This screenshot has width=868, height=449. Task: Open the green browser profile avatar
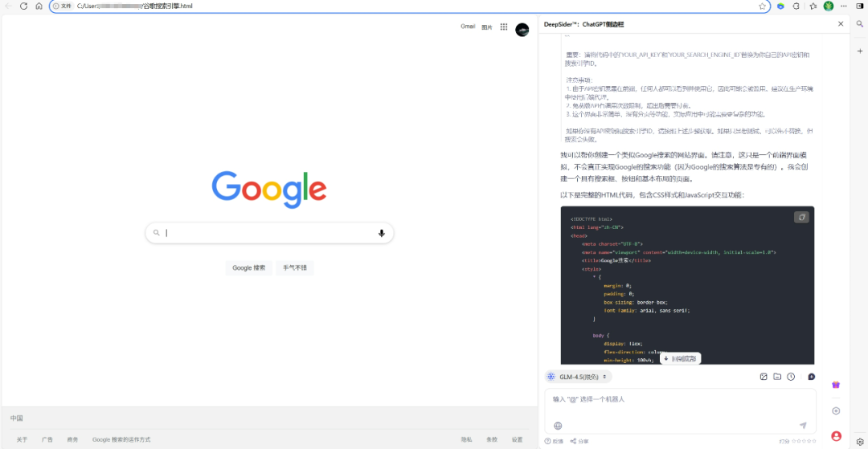pos(828,6)
